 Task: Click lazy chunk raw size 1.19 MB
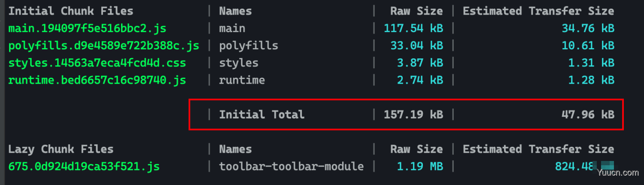(420, 167)
